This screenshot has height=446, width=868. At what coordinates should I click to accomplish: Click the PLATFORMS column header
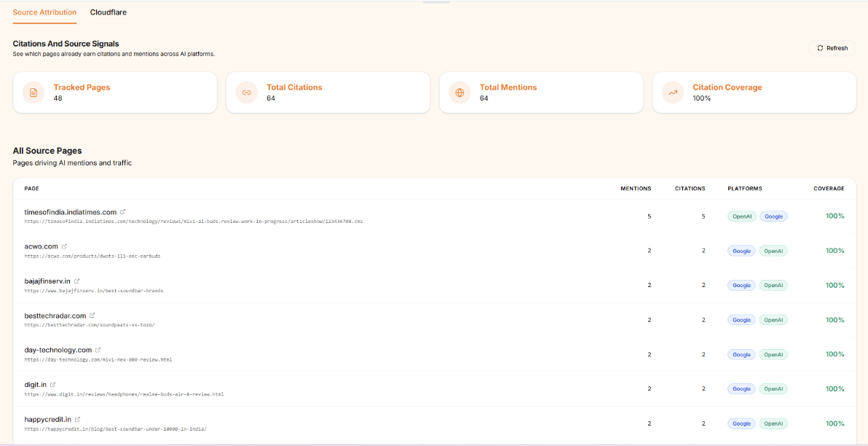pyautogui.click(x=744, y=188)
